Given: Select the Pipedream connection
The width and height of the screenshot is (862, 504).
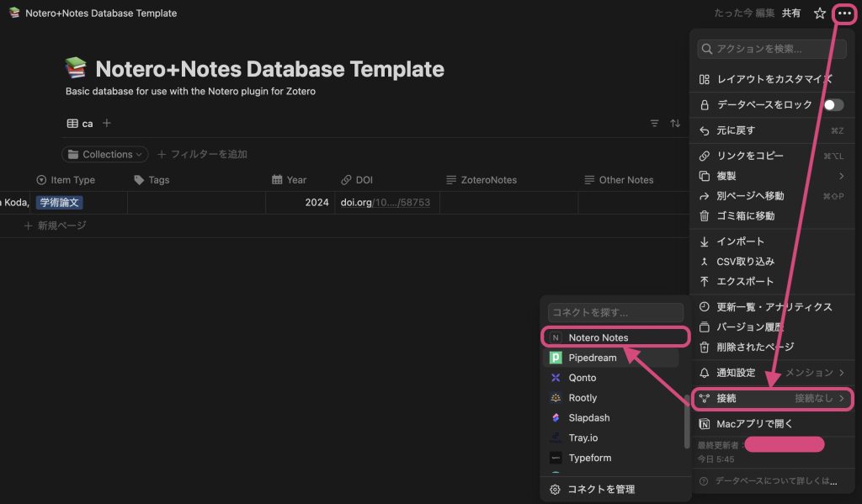Looking at the screenshot, I should 592,358.
